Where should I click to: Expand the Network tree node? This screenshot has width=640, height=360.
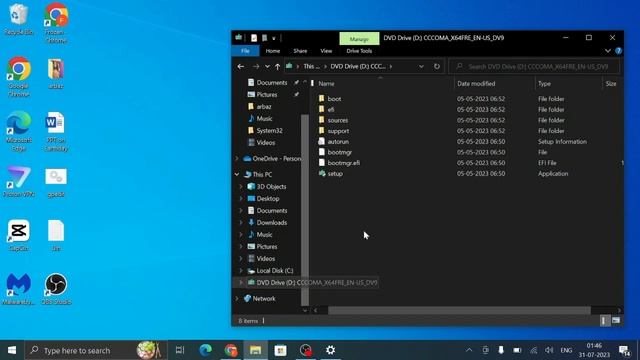[237, 299]
